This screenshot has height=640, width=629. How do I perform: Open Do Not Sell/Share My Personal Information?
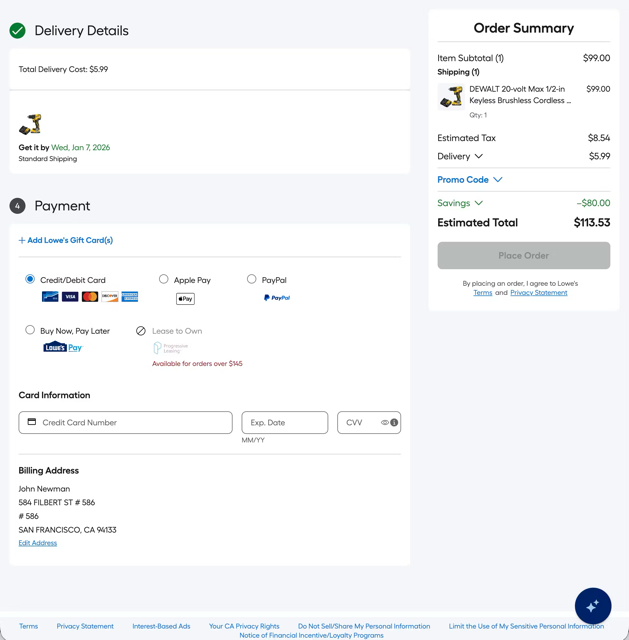click(364, 626)
